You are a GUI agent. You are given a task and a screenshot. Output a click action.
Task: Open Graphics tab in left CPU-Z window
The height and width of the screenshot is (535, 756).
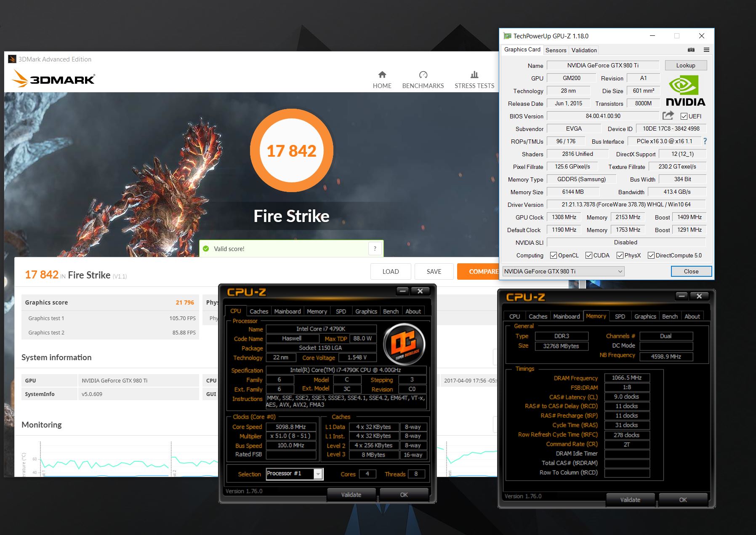coord(366,311)
